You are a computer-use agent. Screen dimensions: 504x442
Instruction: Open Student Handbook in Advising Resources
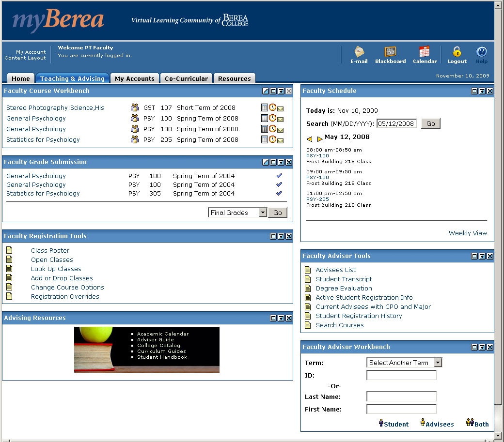coord(162,357)
